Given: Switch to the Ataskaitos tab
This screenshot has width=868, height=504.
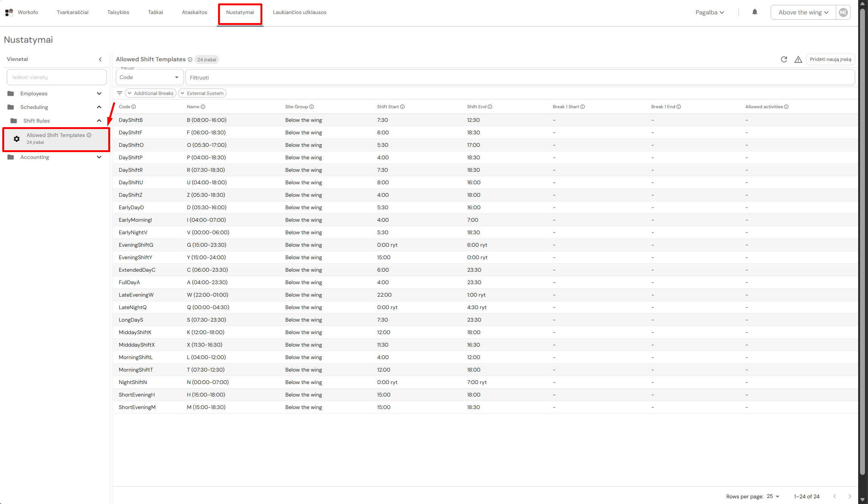Looking at the screenshot, I should [x=194, y=12].
